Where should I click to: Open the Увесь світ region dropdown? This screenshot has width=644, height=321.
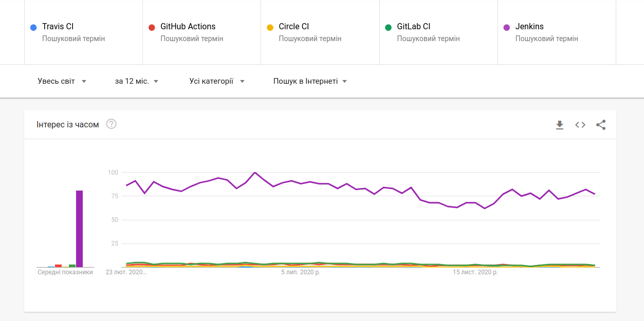click(62, 81)
